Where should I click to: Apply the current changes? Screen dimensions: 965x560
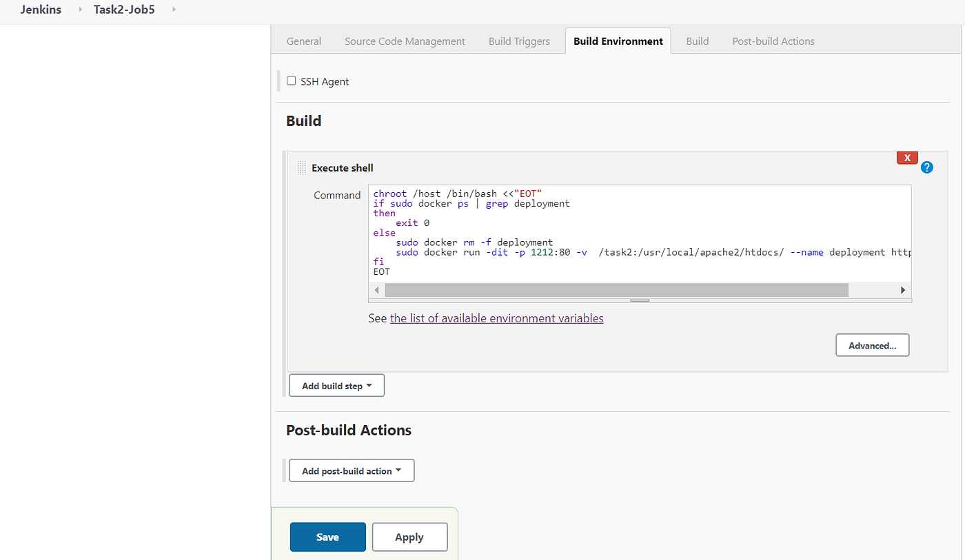point(409,537)
